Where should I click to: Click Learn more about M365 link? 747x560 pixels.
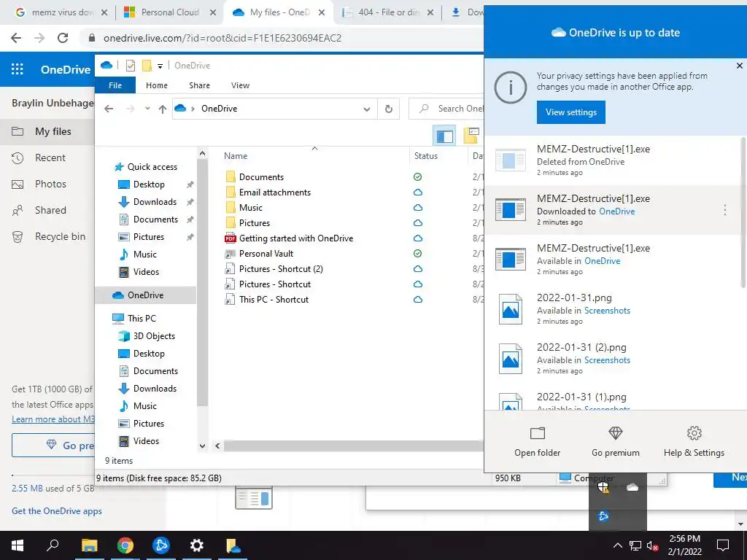(x=53, y=419)
